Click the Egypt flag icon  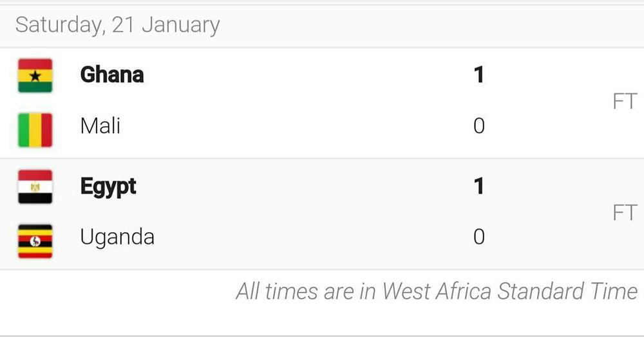(35, 187)
